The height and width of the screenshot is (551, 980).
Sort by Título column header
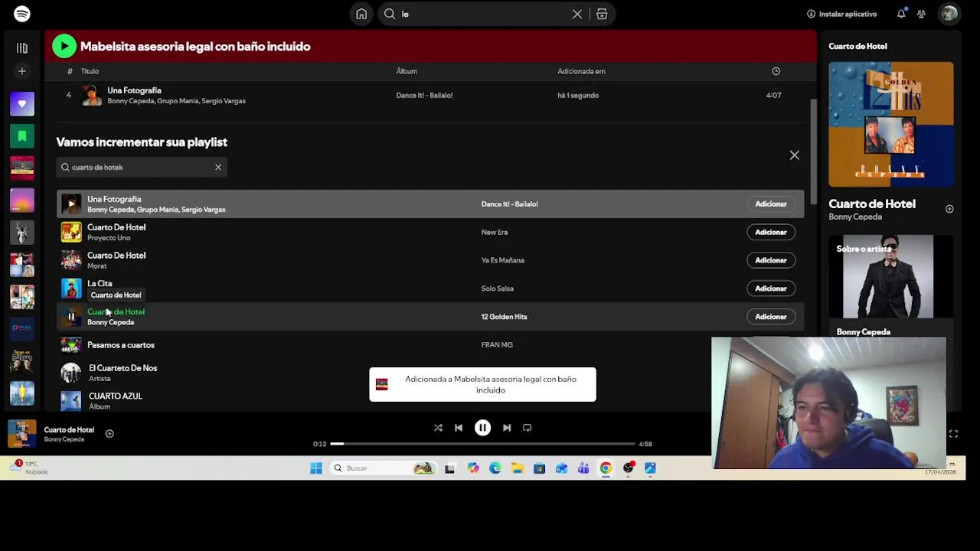[90, 71]
